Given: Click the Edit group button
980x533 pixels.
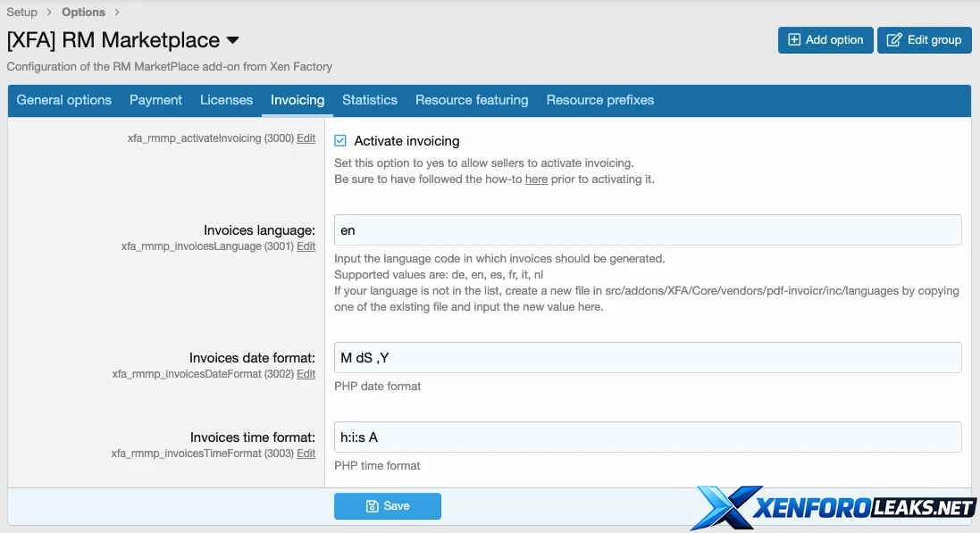Looking at the screenshot, I should click(x=924, y=40).
